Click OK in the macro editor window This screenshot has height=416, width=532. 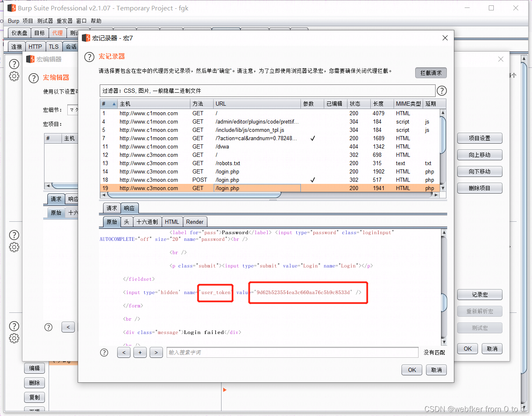click(x=468, y=349)
